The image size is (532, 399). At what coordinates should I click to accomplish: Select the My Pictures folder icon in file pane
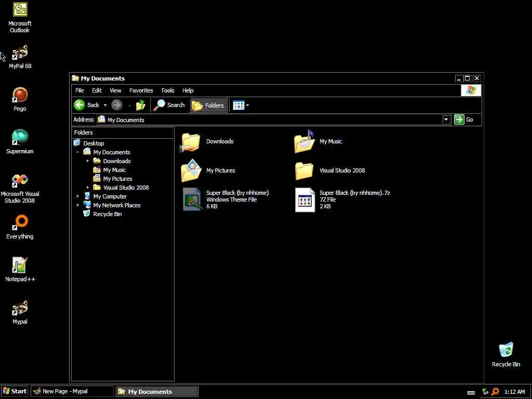tap(192, 170)
